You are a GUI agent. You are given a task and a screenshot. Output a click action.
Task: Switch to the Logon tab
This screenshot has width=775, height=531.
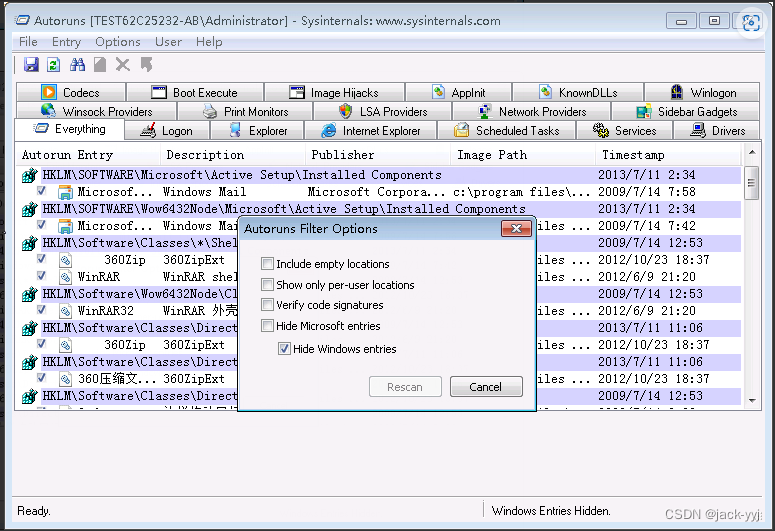pos(167,131)
